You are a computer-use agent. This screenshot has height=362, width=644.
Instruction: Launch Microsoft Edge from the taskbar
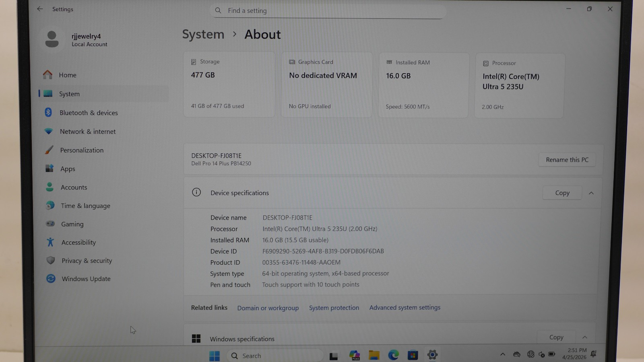tap(393, 355)
